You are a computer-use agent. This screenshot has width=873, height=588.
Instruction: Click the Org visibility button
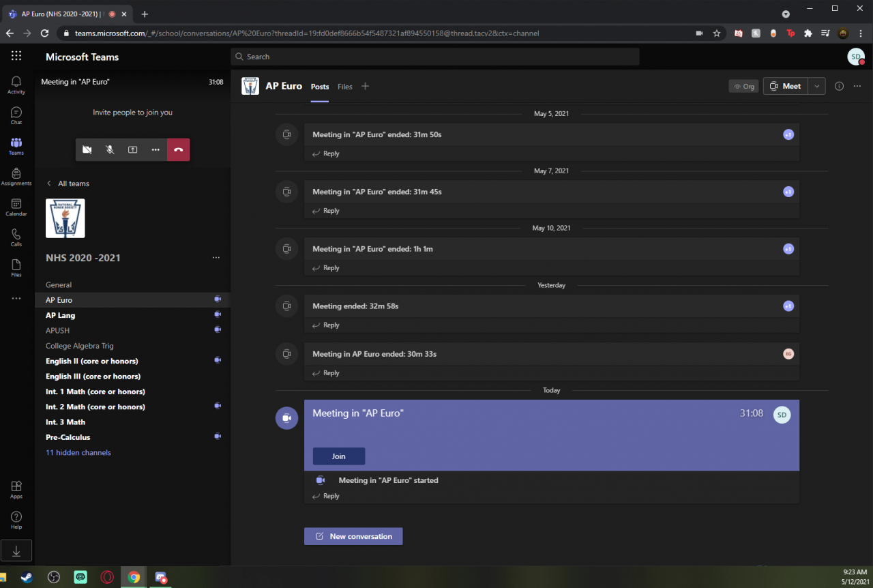pos(743,86)
